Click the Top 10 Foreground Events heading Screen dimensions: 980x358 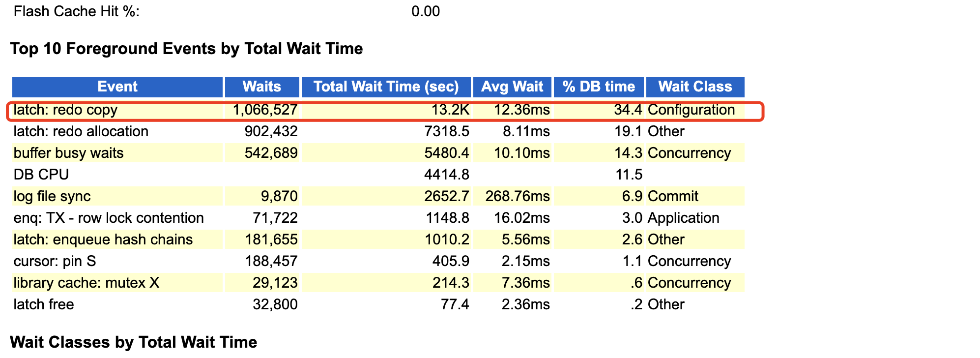(x=186, y=49)
